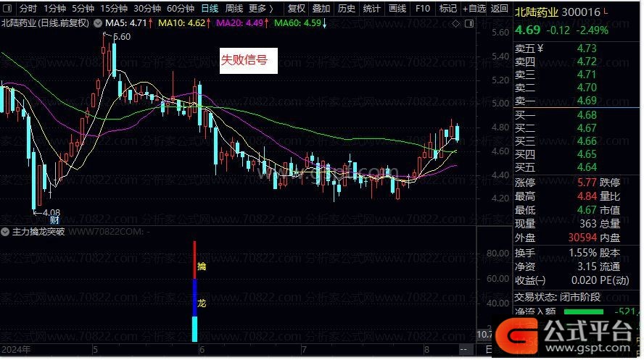The image size is (644, 360).
Task: Click the diamond icon in chart header
Action: pyautogui.click(x=456, y=24)
